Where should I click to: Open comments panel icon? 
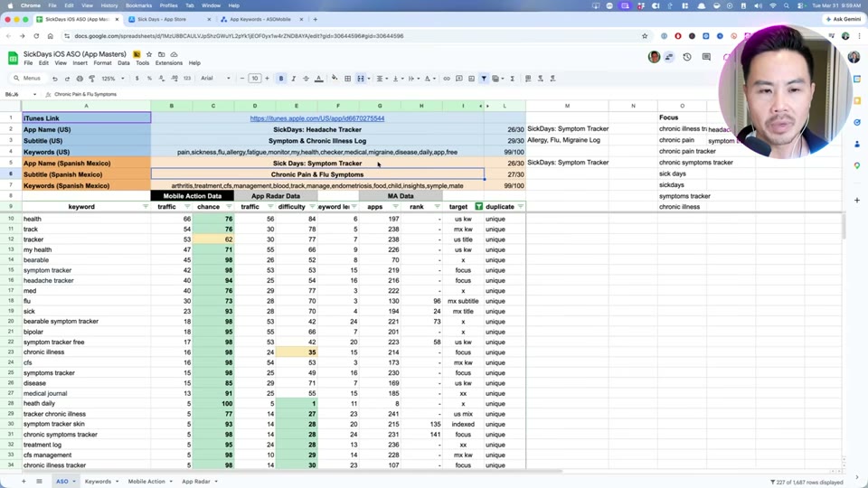(706, 57)
